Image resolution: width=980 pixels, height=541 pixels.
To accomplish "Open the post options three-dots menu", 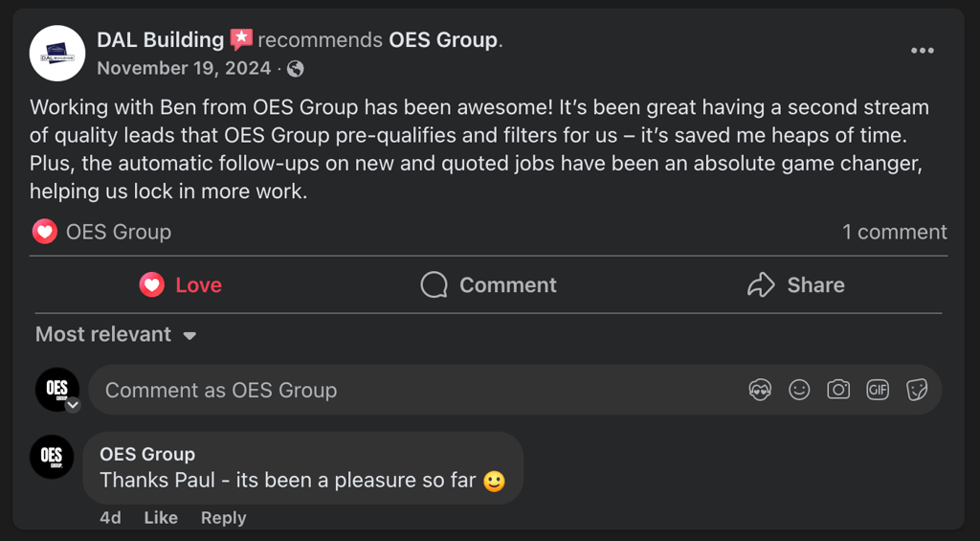I will (x=922, y=51).
